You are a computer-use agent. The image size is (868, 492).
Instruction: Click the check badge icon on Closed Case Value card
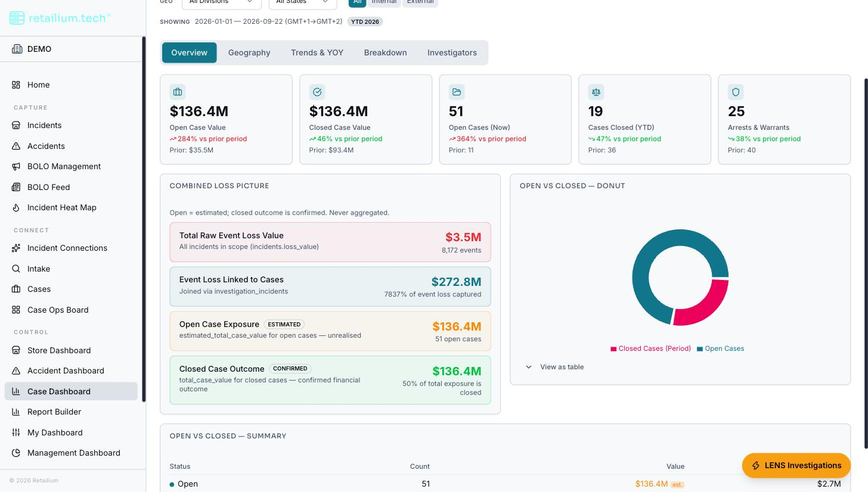[317, 92]
